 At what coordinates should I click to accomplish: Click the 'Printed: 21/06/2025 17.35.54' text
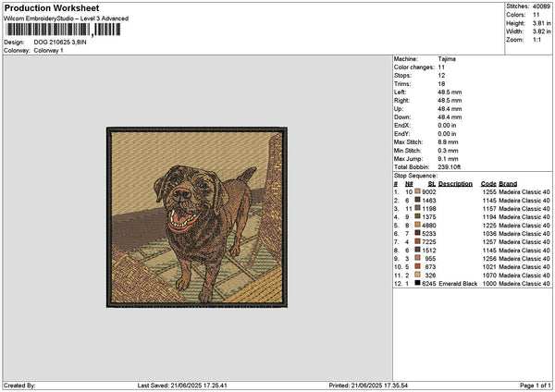click(x=368, y=386)
